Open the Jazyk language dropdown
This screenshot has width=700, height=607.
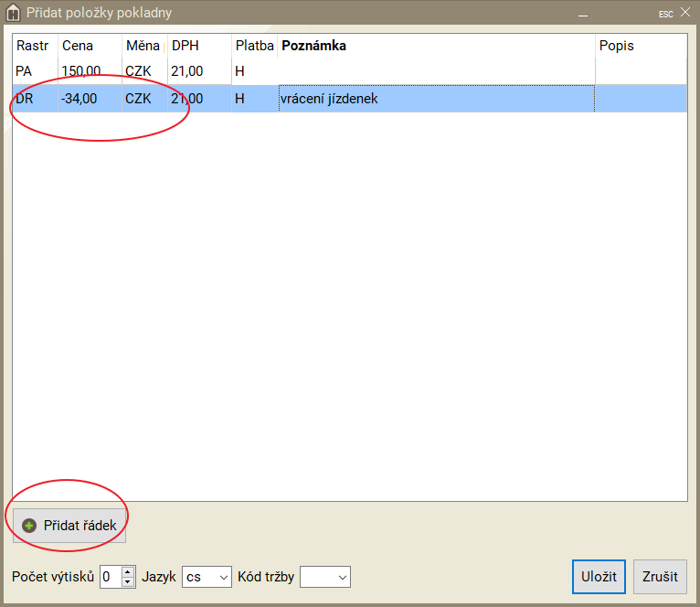tap(207, 577)
